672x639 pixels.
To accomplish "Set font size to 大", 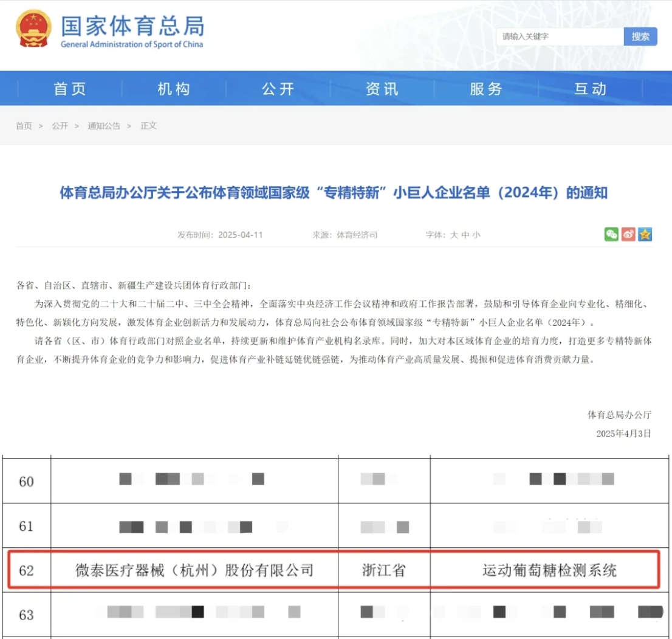I will click(x=454, y=235).
